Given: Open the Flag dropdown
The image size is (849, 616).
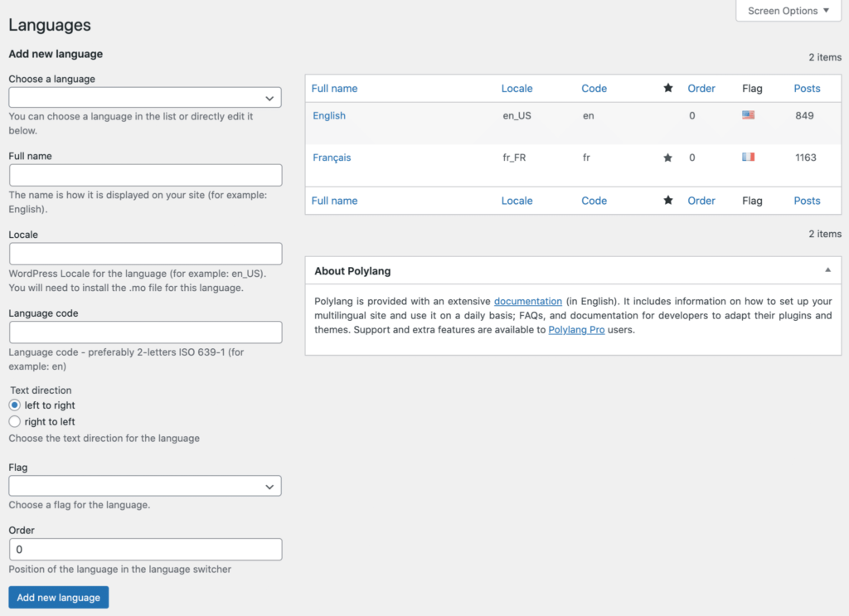Looking at the screenshot, I should coord(144,486).
